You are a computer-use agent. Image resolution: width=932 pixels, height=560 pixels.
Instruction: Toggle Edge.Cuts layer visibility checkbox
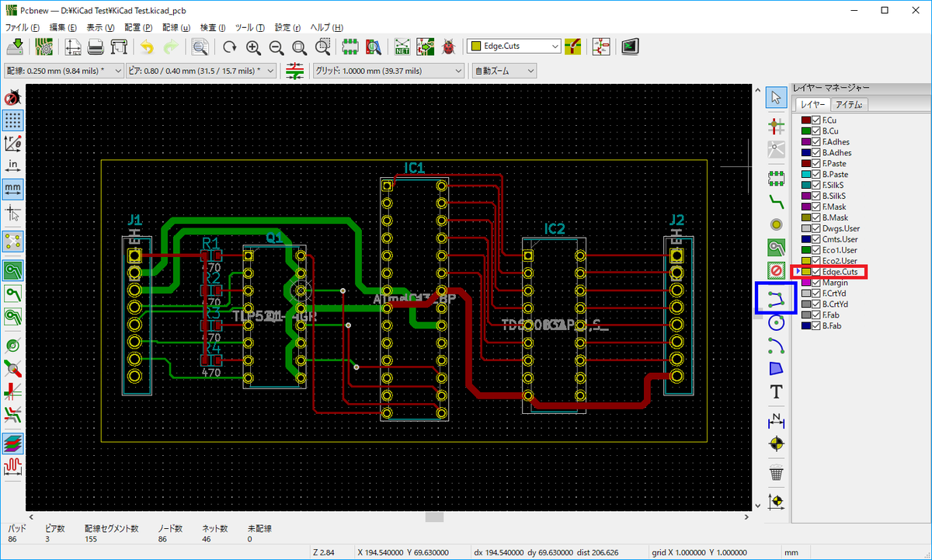[x=816, y=272]
